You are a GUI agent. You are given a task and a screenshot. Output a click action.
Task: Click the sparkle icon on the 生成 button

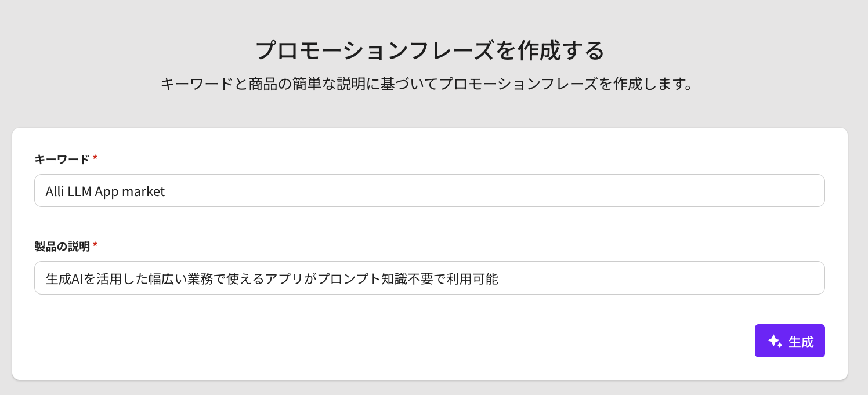(775, 341)
